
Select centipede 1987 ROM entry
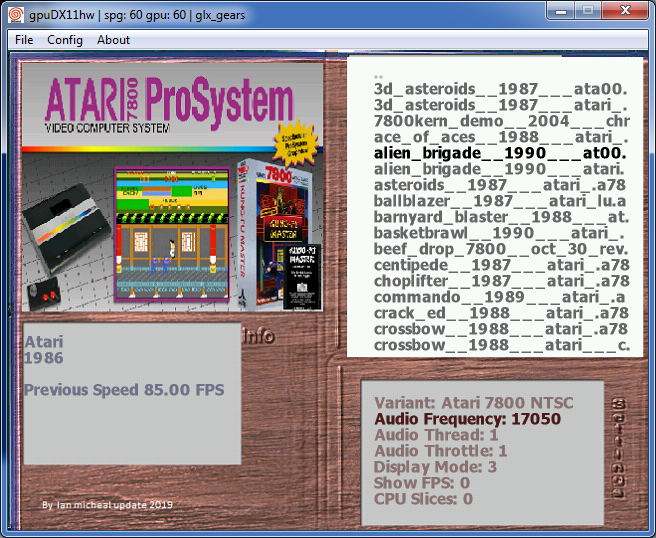pyautogui.click(x=502, y=265)
